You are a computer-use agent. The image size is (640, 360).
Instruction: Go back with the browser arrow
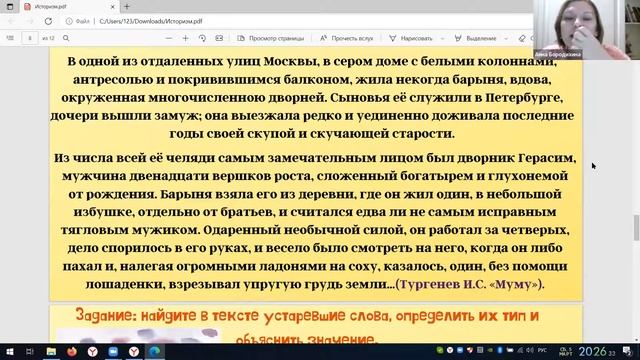tap(11, 21)
